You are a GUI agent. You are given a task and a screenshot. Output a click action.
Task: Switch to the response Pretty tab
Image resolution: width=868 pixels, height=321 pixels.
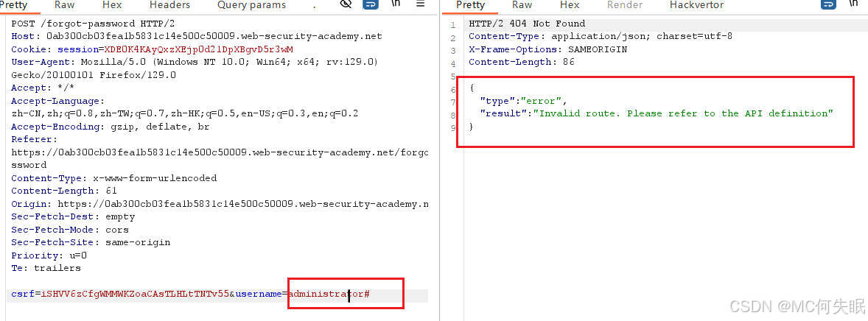(470, 5)
